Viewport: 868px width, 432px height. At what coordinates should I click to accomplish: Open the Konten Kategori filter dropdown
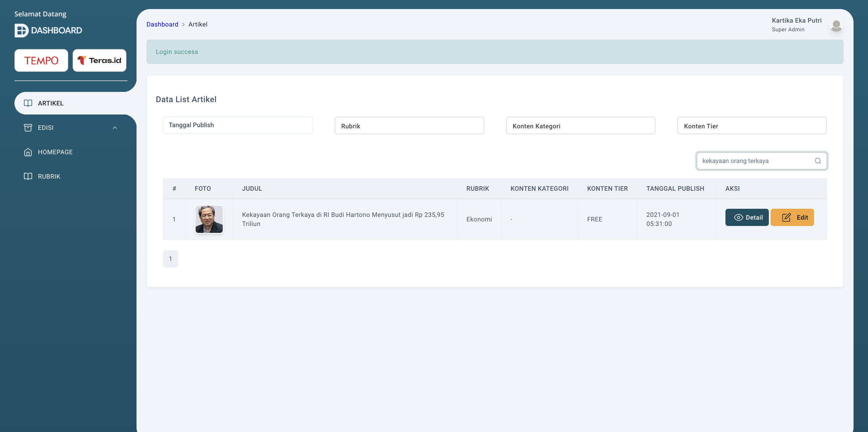point(580,126)
